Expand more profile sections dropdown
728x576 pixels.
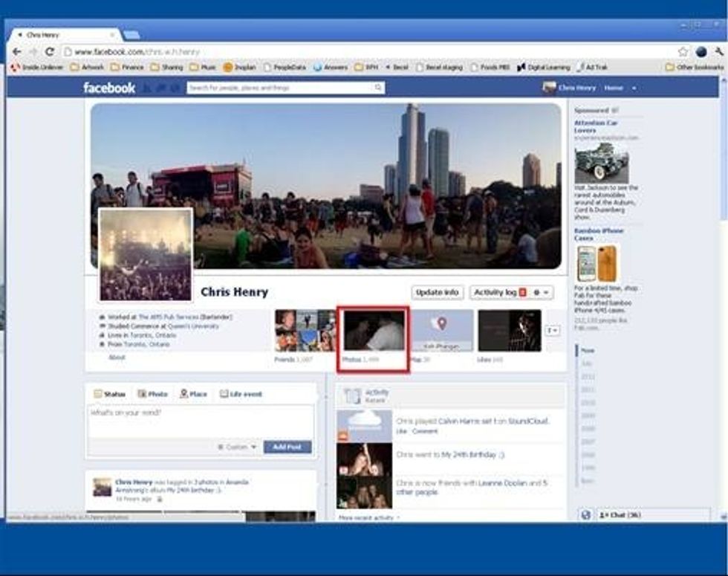coord(552,331)
